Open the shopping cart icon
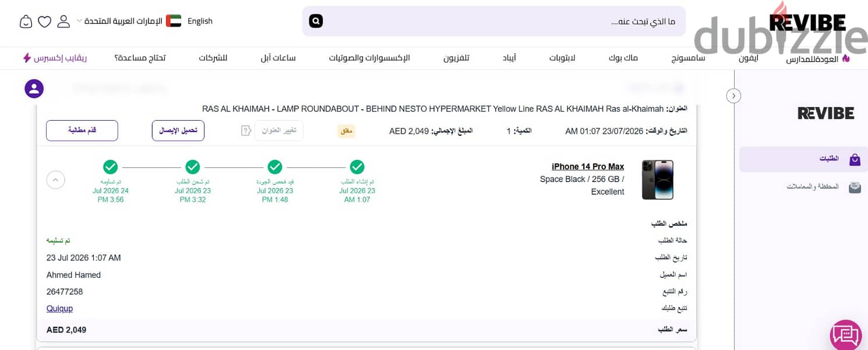This screenshot has height=350, width=868. (x=26, y=22)
